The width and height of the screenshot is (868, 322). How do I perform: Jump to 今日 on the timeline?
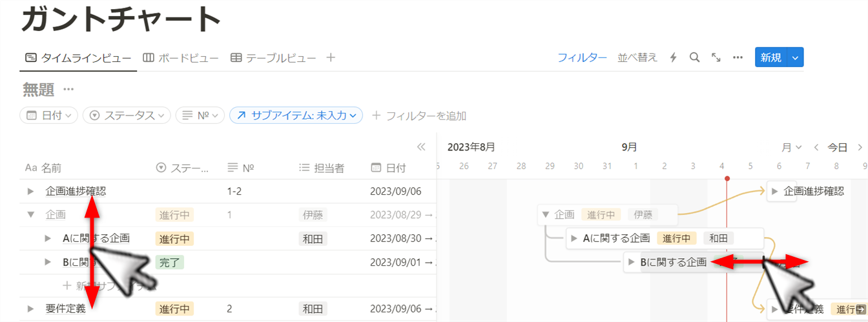coord(838,147)
